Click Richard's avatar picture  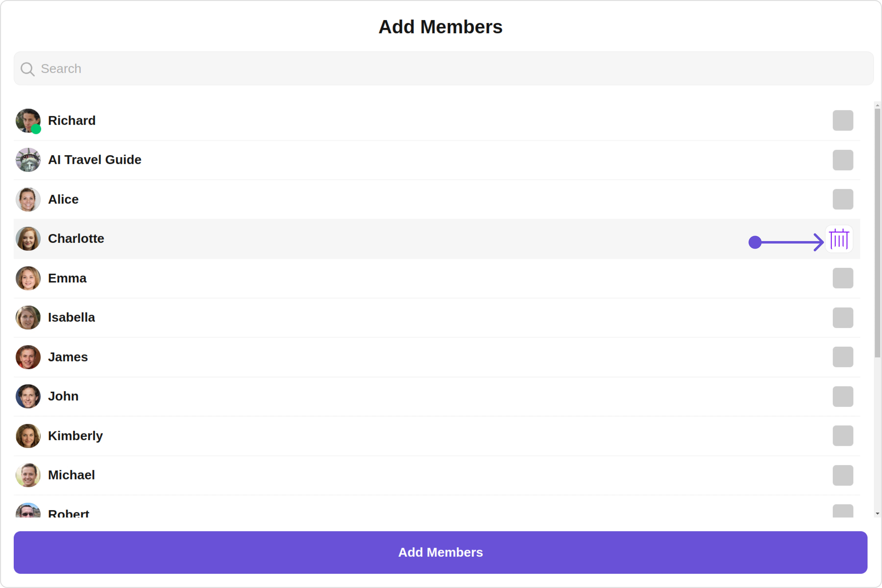point(27,120)
